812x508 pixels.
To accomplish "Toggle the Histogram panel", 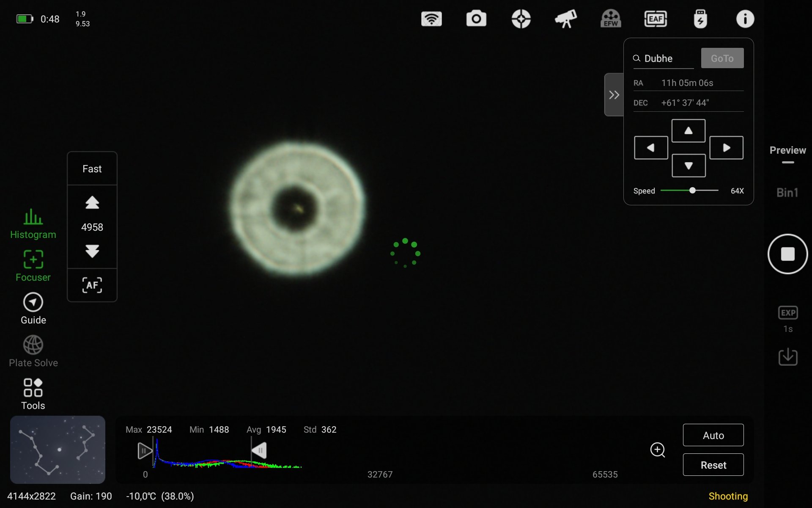I will 33,224.
